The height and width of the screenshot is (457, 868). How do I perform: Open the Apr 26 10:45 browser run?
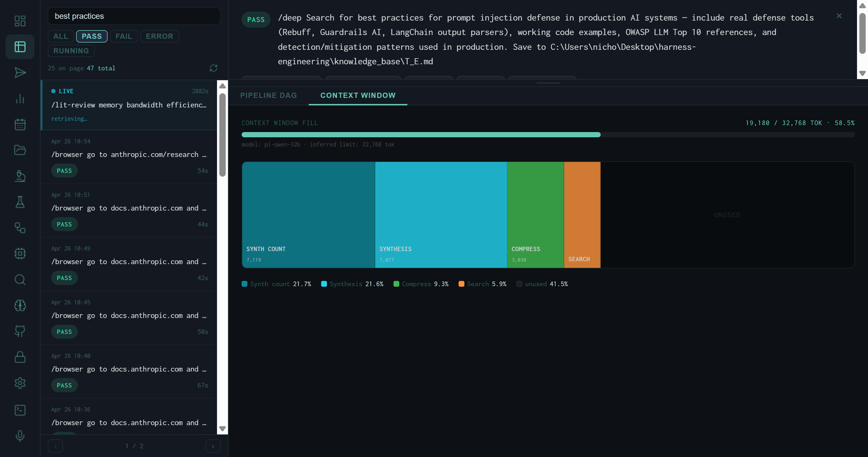tap(129, 318)
